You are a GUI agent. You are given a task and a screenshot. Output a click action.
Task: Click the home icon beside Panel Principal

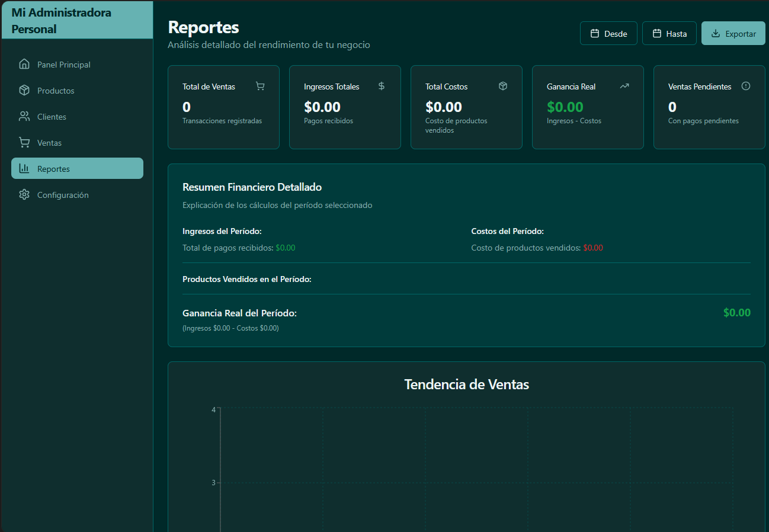click(x=24, y=65)
